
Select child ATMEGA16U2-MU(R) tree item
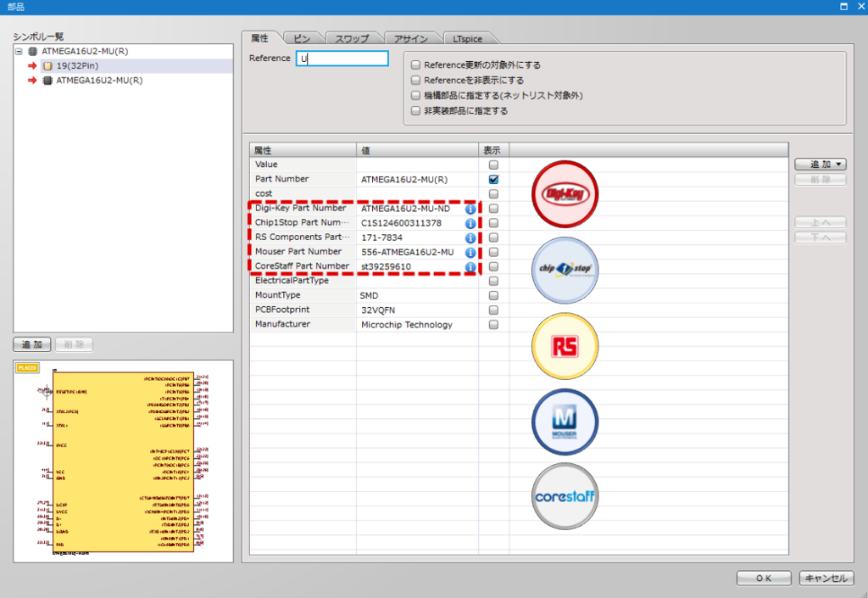(100, 81)
